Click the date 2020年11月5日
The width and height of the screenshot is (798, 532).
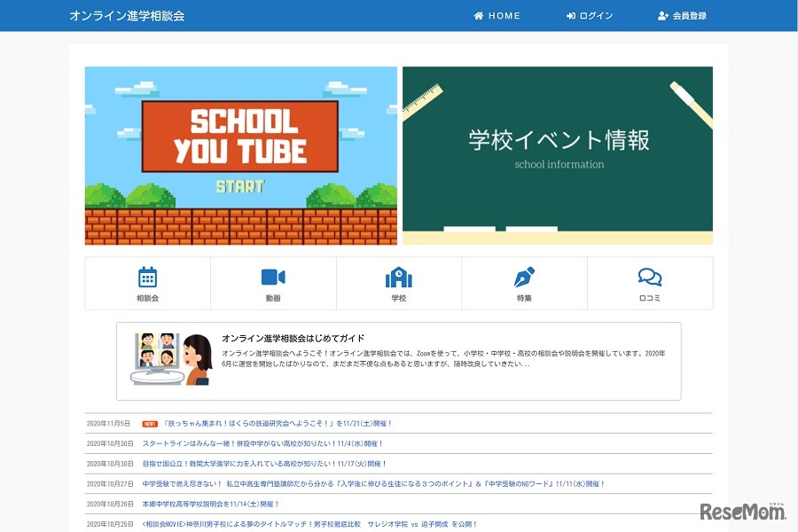108,424
